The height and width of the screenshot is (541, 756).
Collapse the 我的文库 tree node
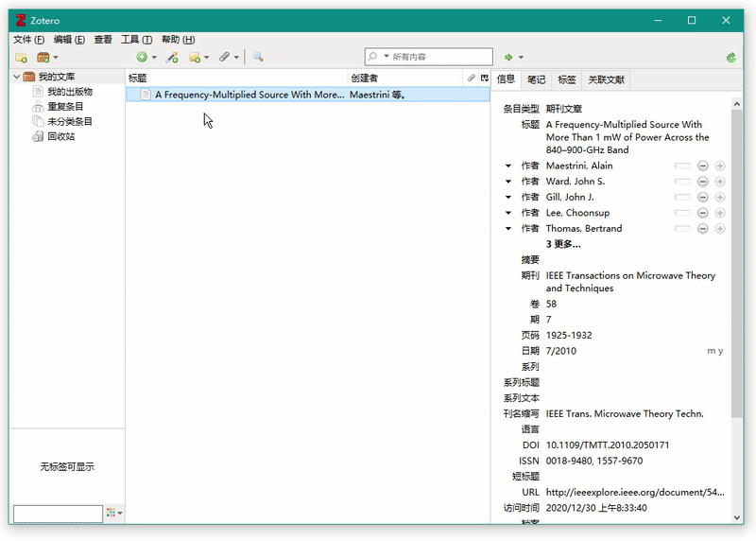tap(17, 77)
